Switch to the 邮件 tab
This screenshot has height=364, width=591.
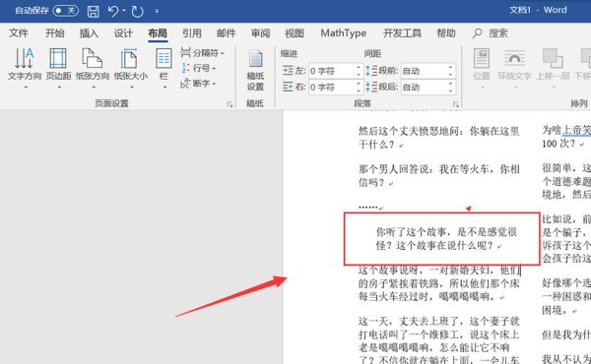point(227,33)
